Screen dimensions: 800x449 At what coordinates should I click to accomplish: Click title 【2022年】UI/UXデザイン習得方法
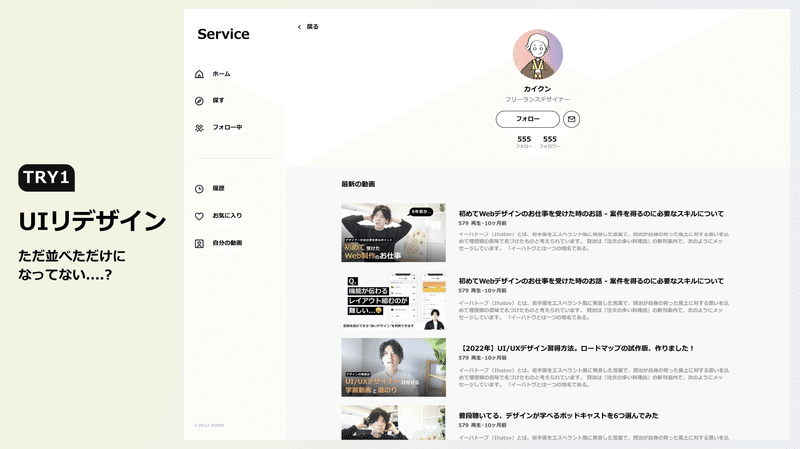577,348
